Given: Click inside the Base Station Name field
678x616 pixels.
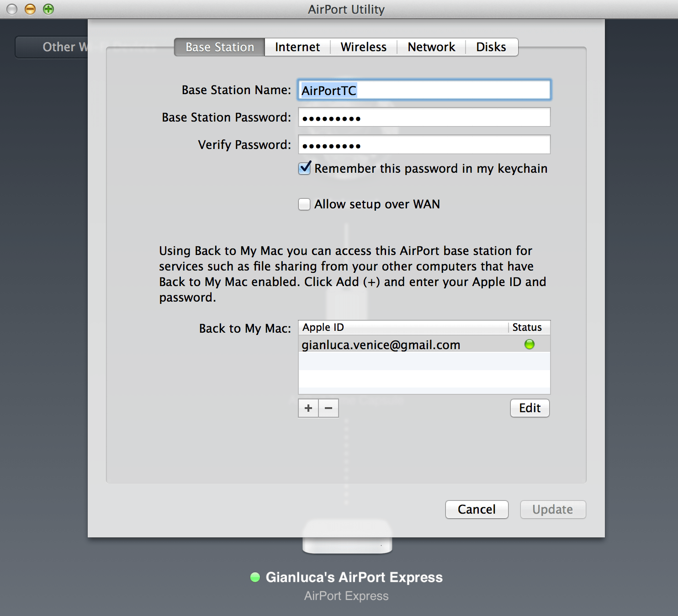Looking at the screenshot, I should click(x=424, y=90).
